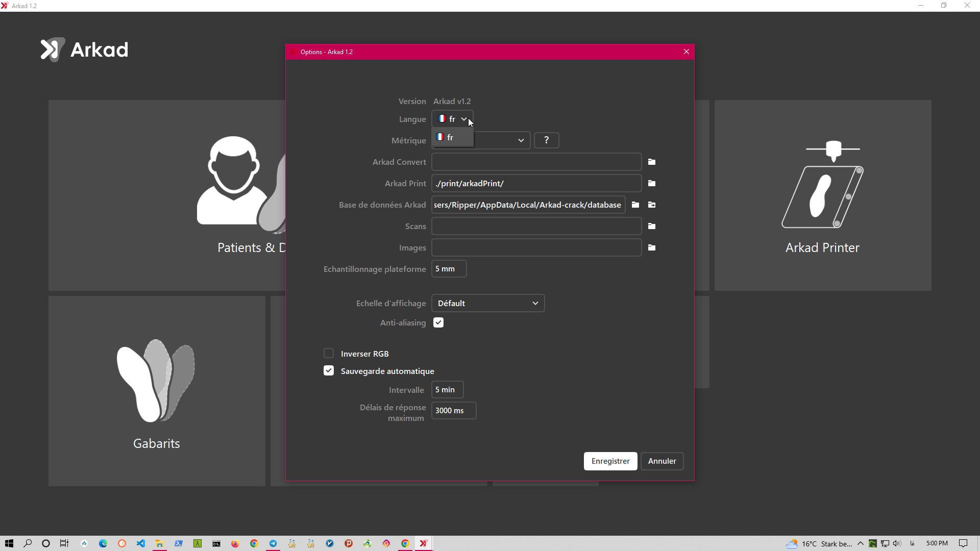Click the Arkad v1.2 version text

pyautogui.click(x=452, y=102)
